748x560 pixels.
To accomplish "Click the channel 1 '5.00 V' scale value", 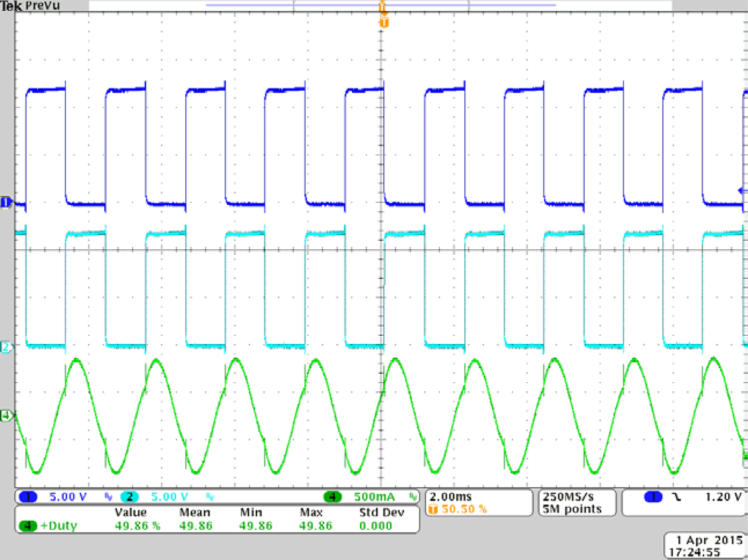I will 68,496.
